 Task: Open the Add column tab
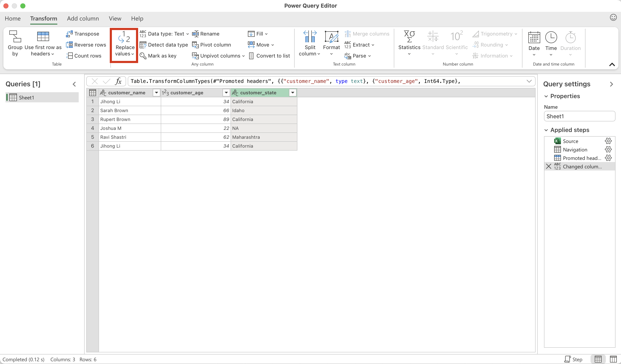pos(83,18)
